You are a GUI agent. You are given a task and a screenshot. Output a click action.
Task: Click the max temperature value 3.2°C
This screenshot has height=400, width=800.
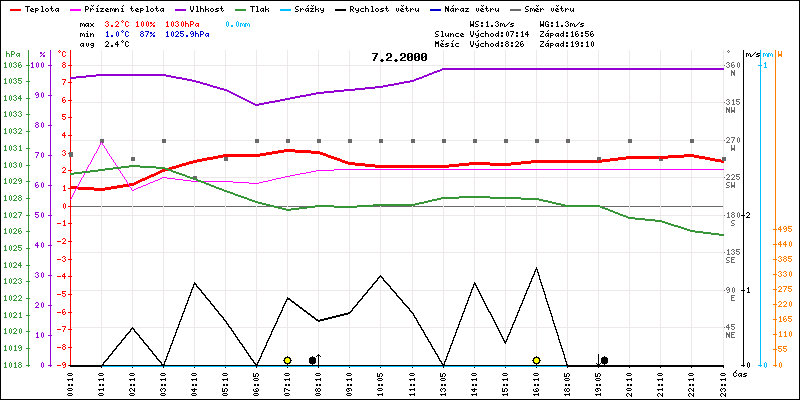point(118,22)
